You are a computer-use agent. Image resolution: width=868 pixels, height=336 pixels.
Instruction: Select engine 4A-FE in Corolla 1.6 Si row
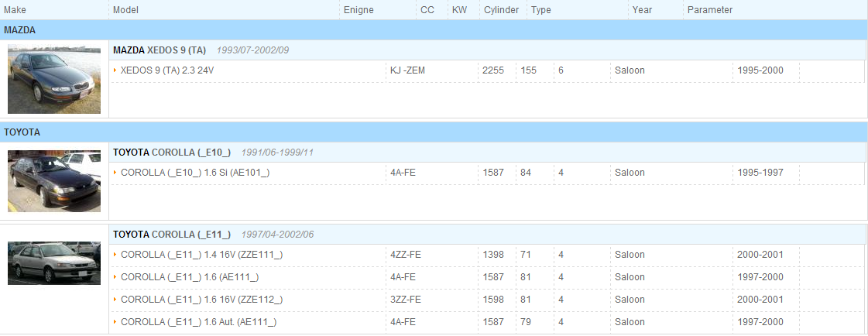pyautogui.click(x=403, y=173)
